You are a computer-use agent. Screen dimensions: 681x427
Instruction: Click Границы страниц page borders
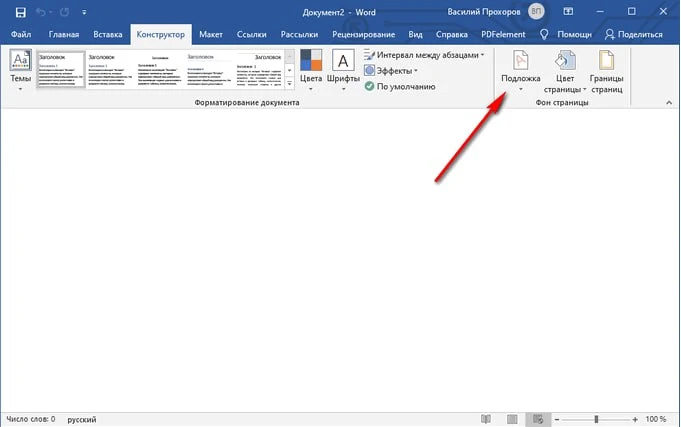[x=607, y=71]
